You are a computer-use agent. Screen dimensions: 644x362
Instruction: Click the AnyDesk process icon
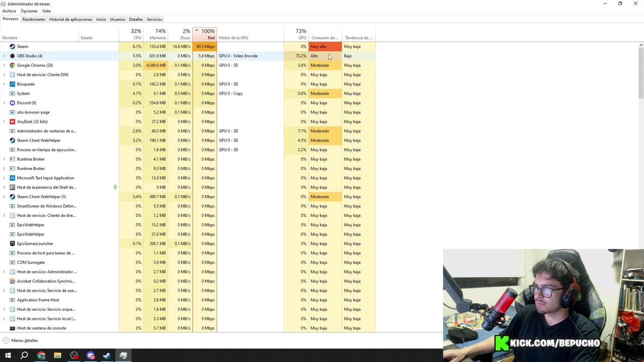click(x=13, y=122)
